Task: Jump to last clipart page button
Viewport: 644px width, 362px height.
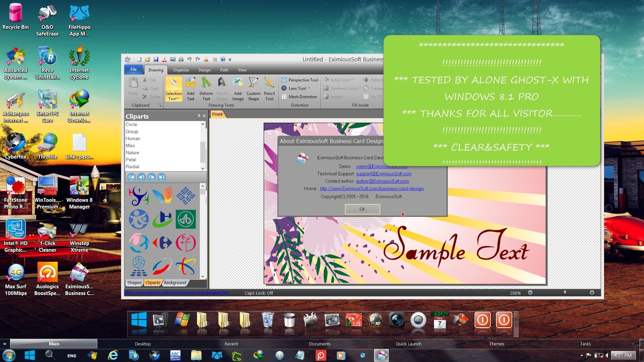Action: point(162,177)
